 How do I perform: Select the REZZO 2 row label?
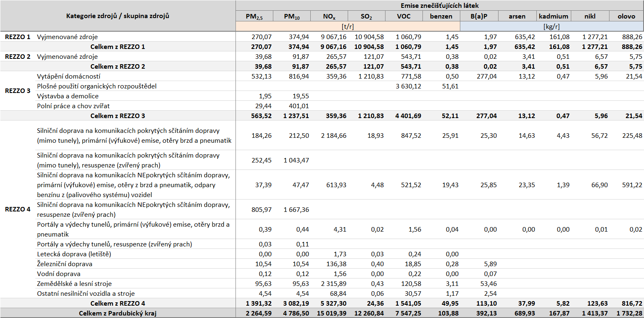coord(18,56)
